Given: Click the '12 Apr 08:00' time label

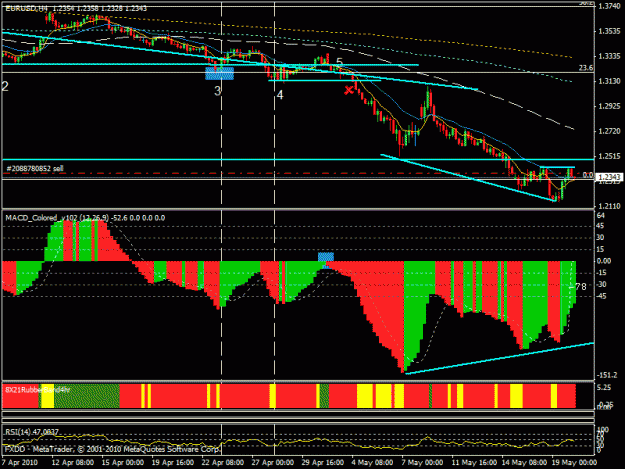Looking at the screenshot, I should pyautogui.click(x=73, y=463).
